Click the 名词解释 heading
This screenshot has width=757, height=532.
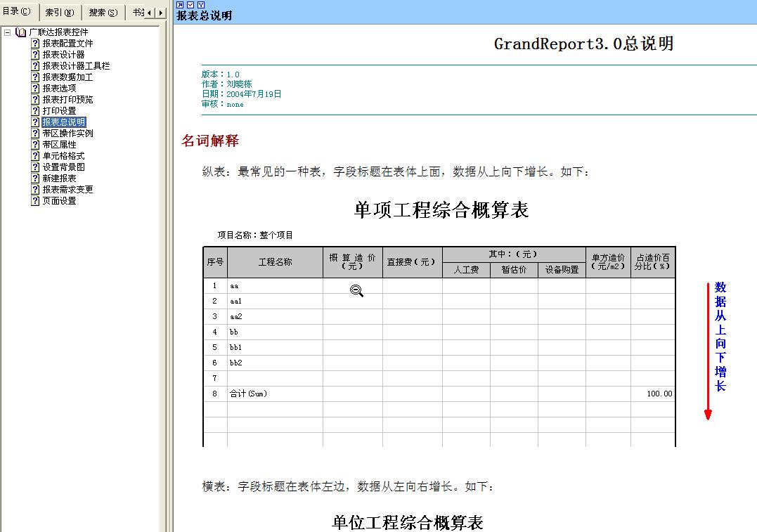210,141
